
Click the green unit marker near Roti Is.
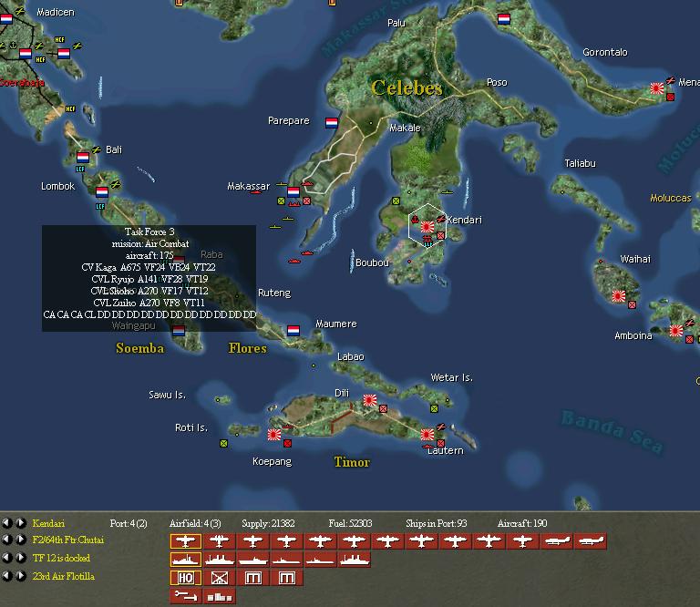click(x=223, y=443)
